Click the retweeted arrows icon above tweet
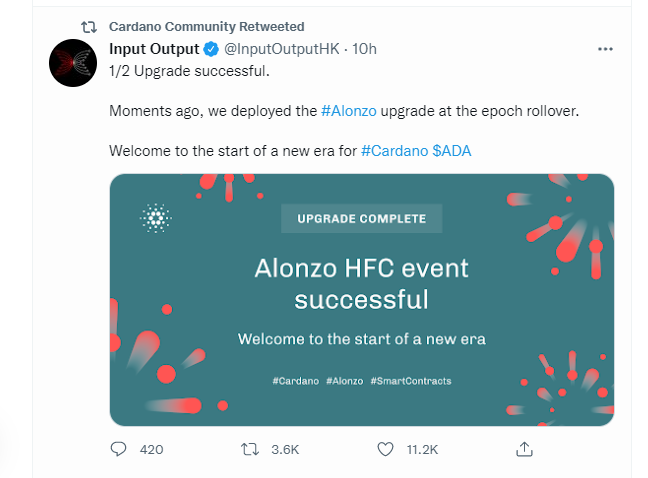The height and width of the screenshot is (478, 648). [89, 27]
